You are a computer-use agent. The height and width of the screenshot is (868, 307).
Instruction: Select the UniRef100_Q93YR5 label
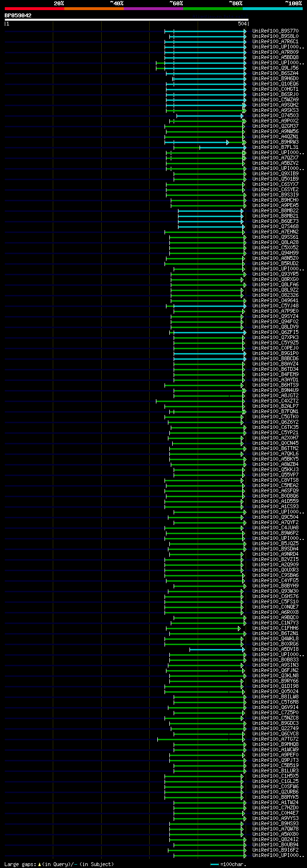(x=276, y=274)
